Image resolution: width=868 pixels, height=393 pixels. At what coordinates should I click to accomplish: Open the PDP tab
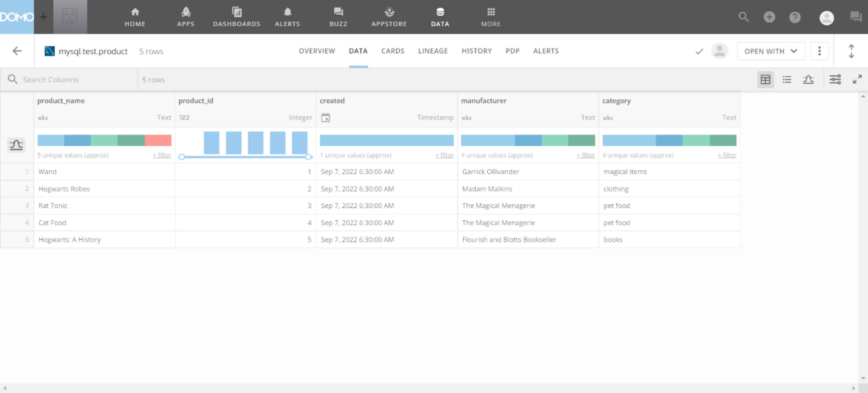click(512, 51)
